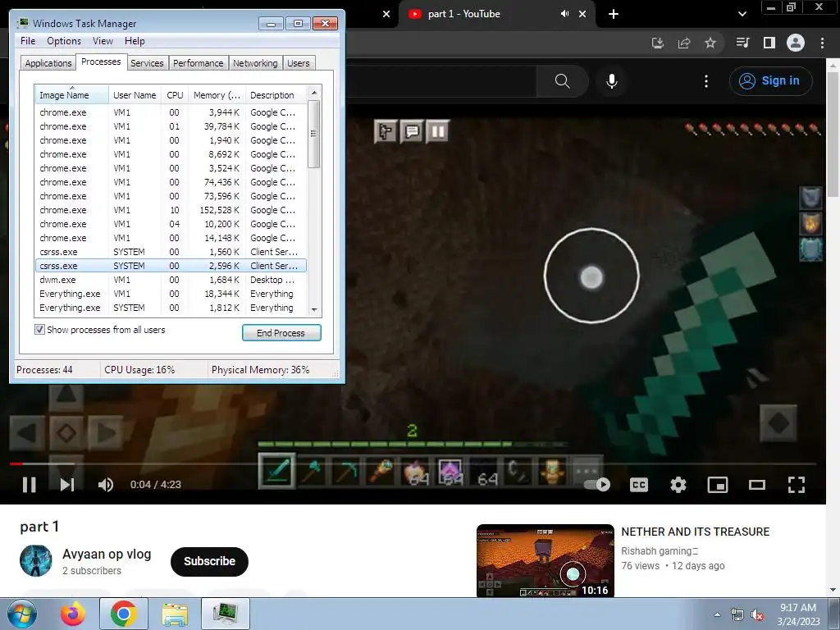Sort processes by Description column
840x630 pixels.
276,95
